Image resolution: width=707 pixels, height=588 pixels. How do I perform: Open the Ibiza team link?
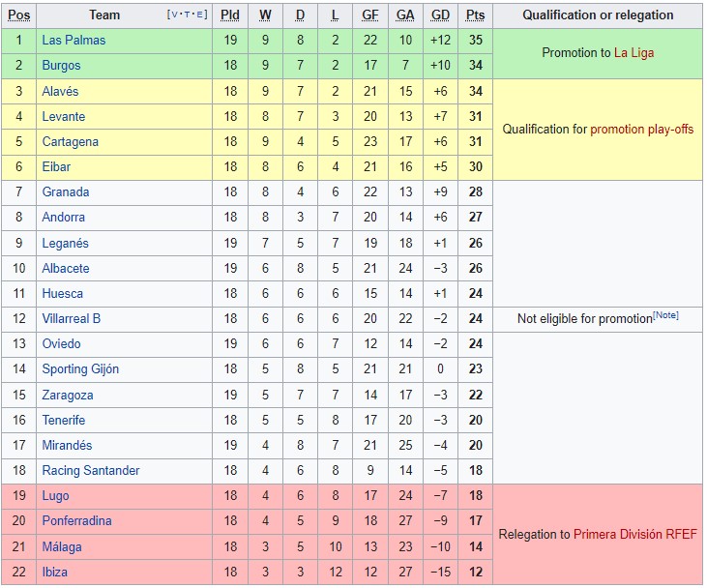pos(54,573)
